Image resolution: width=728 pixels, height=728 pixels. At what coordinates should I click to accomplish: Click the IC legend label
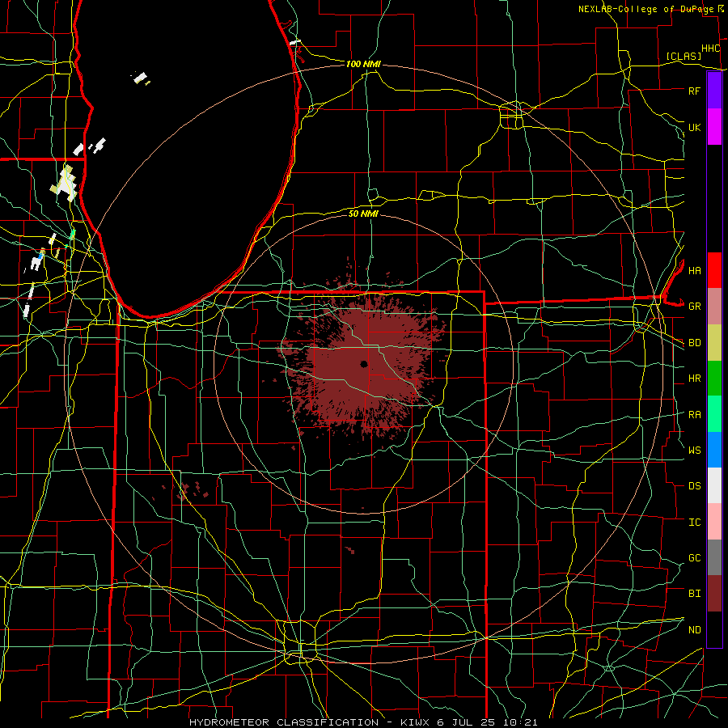pos(694,523)
